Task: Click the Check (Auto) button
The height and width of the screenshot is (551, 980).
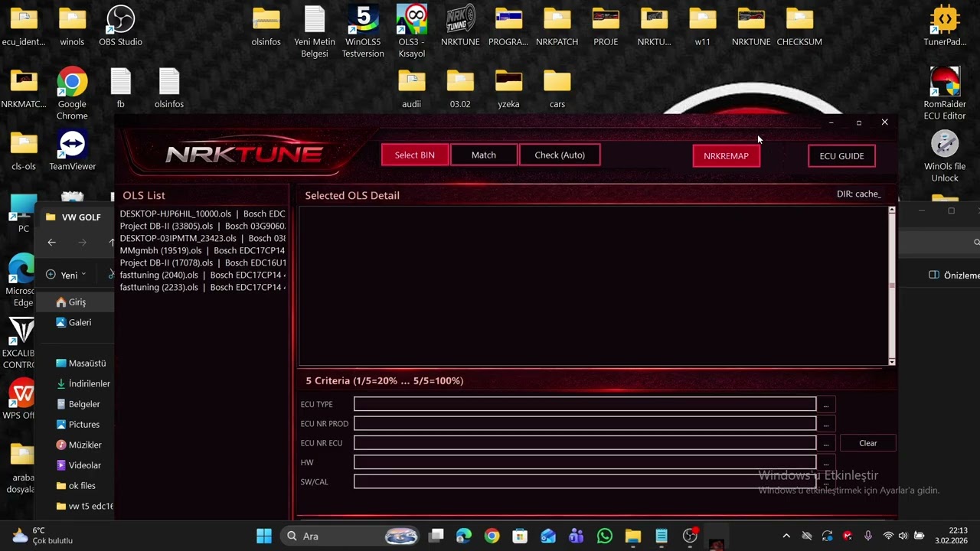Action: pos(560,155)
